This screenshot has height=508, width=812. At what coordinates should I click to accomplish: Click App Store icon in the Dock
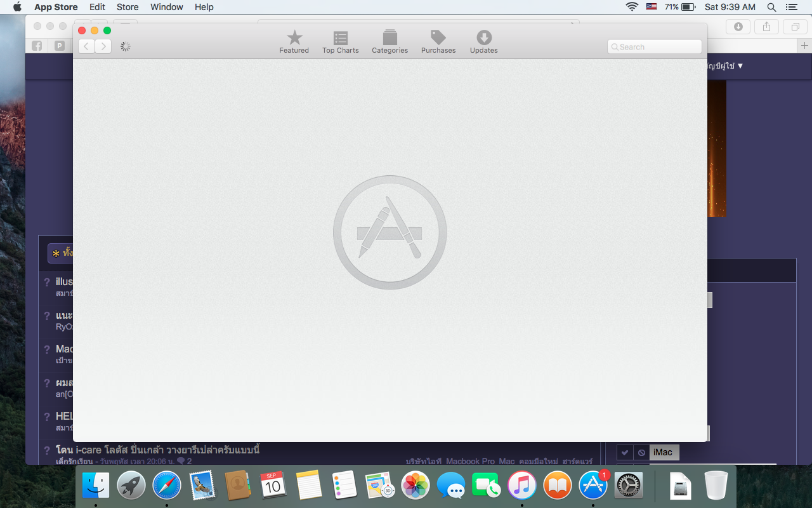click(593, 486)
